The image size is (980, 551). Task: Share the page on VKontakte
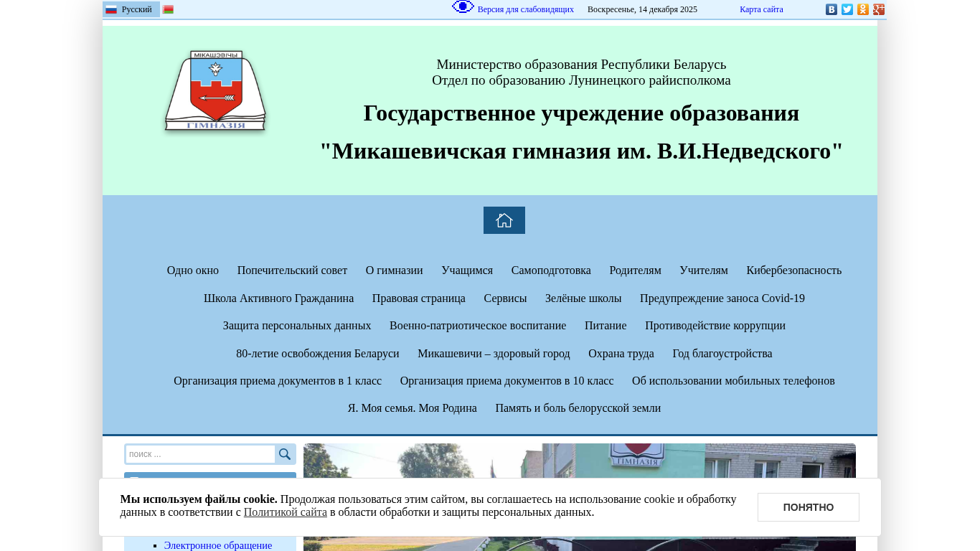pos(831,9)
